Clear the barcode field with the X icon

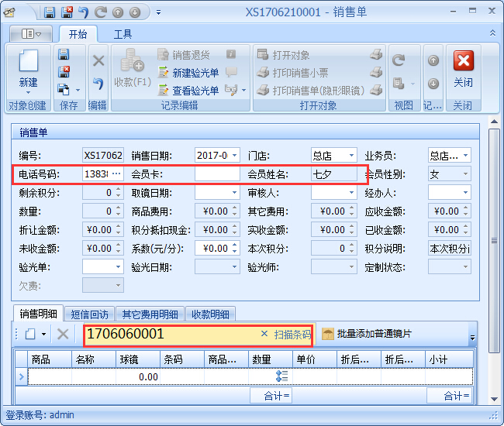264,335
